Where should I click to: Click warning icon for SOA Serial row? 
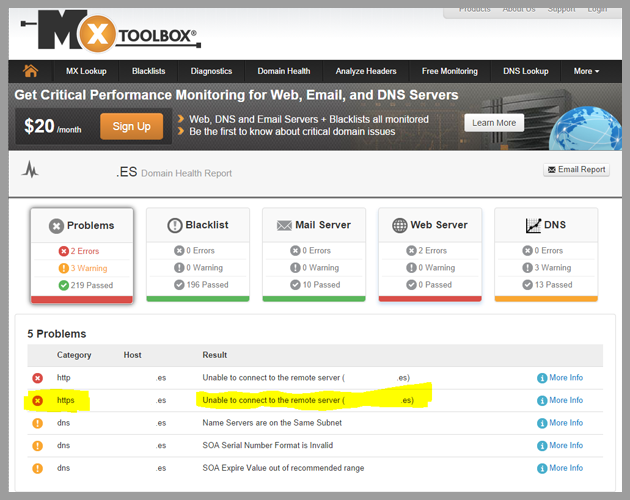(x=37, y=445)
